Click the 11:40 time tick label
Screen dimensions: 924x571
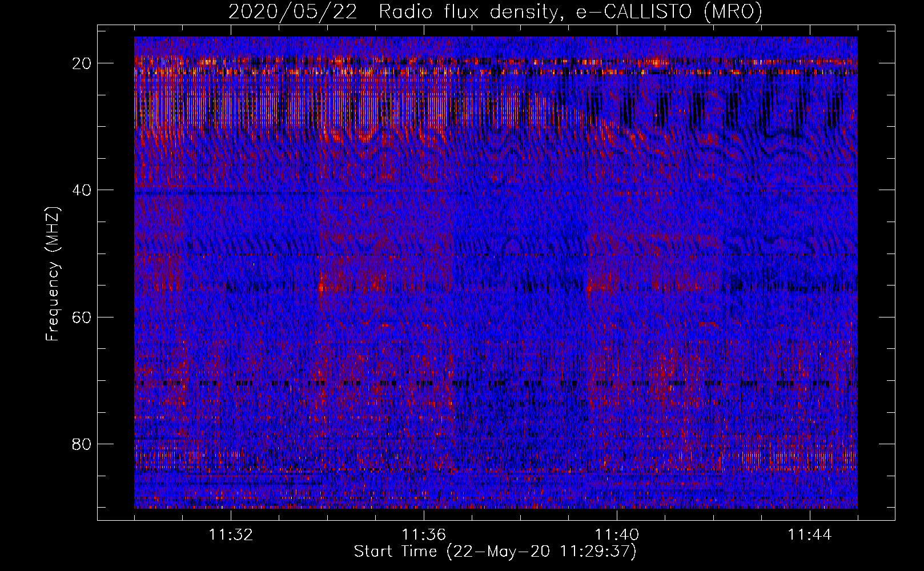click(x=617, y=535)
